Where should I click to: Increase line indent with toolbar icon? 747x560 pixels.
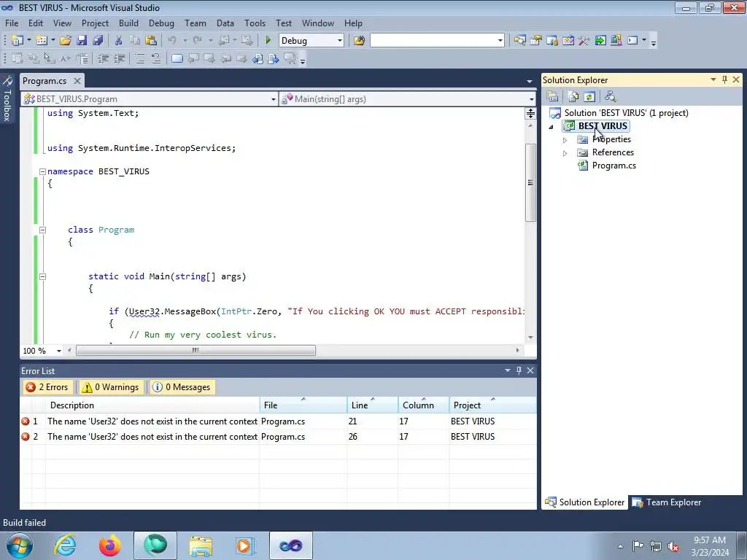coord(119,58)
